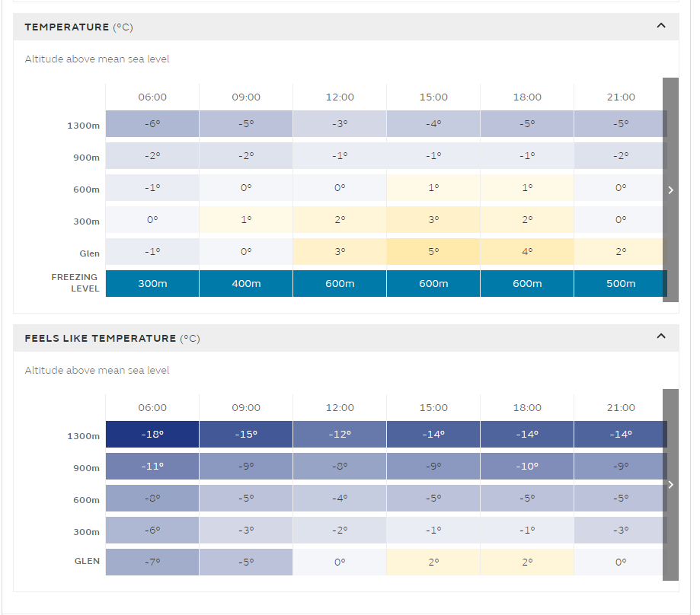Screen dimensions: 700x615
Task: Click the 4° Glen temperature cell at 18:00
Action: 527,251
